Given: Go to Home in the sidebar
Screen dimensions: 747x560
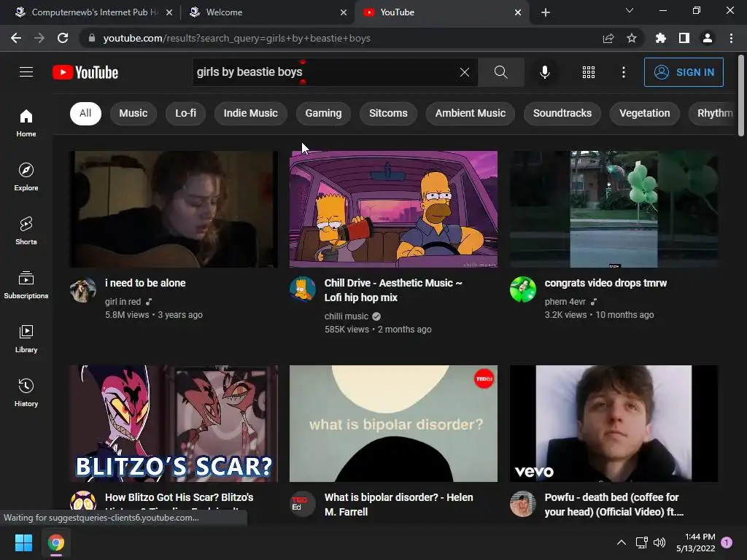Looking at the screenshot, I should (x=26, y=122).
